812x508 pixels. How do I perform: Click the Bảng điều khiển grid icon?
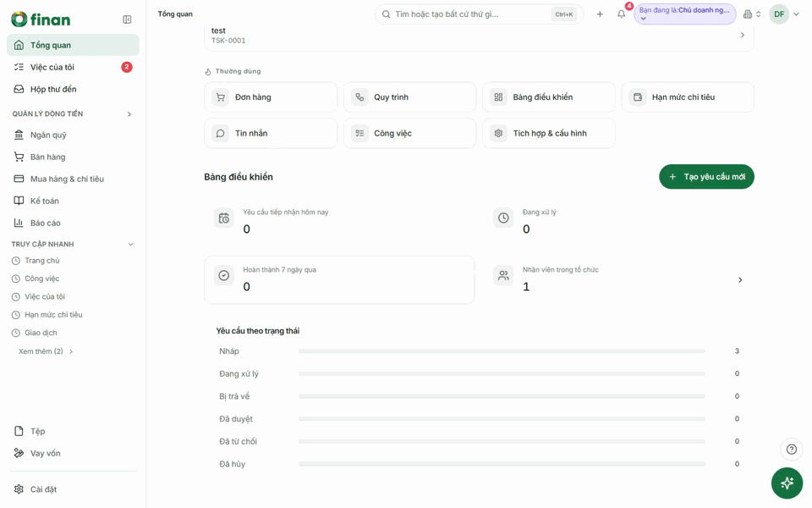pos(498,97)
